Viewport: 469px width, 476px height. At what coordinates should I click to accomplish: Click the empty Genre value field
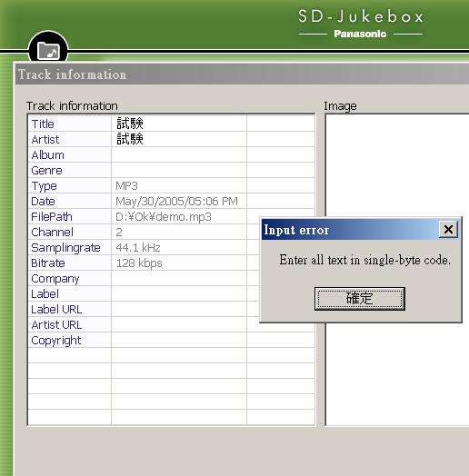coord(179,170)
